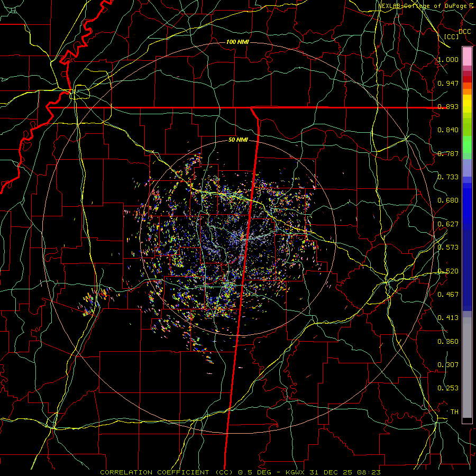Click the TH legend label
Image resolution: width=476 pixels, height=476 pixels.
pyautogui.click(x=454, y=412)
